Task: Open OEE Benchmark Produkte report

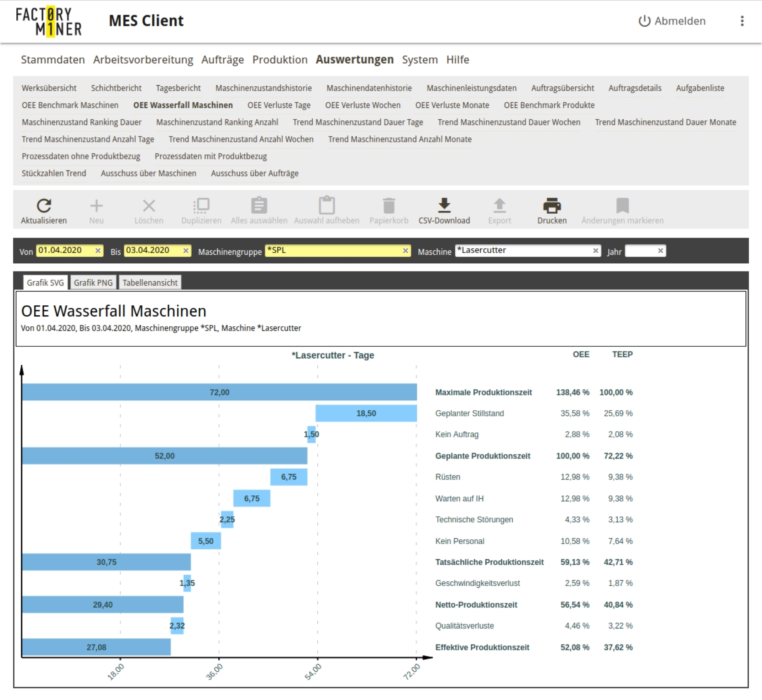Action: point(549,105)
